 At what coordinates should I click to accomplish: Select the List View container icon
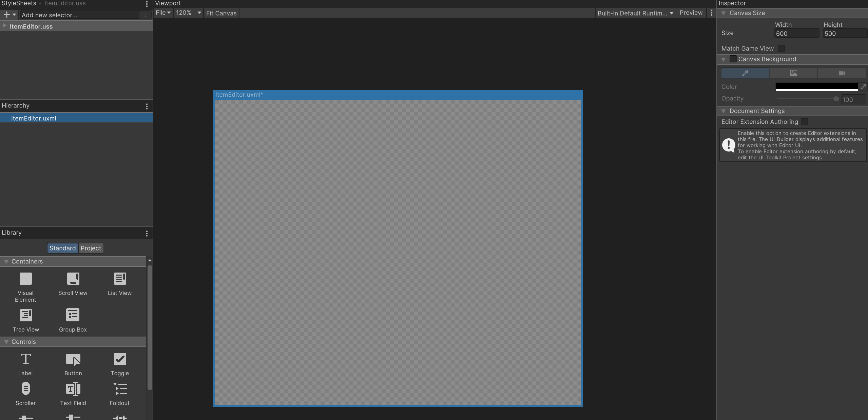click(120, 279)
